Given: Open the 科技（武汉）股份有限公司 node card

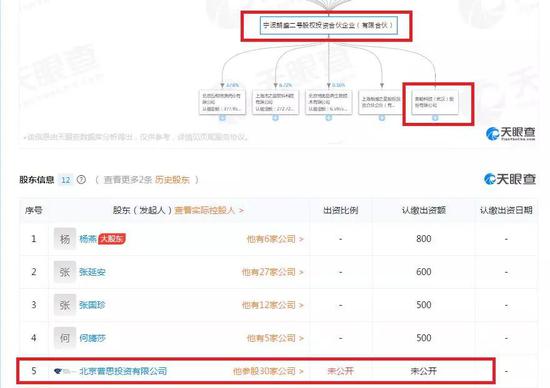Looking at the screenshot, I should 435,102.
